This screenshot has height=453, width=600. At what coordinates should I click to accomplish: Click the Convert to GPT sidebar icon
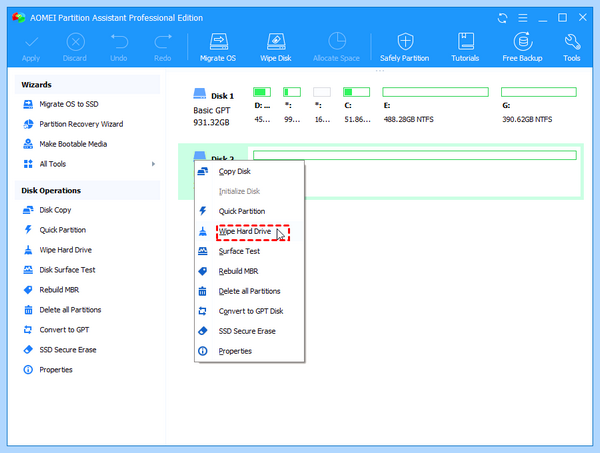point(28,329)
